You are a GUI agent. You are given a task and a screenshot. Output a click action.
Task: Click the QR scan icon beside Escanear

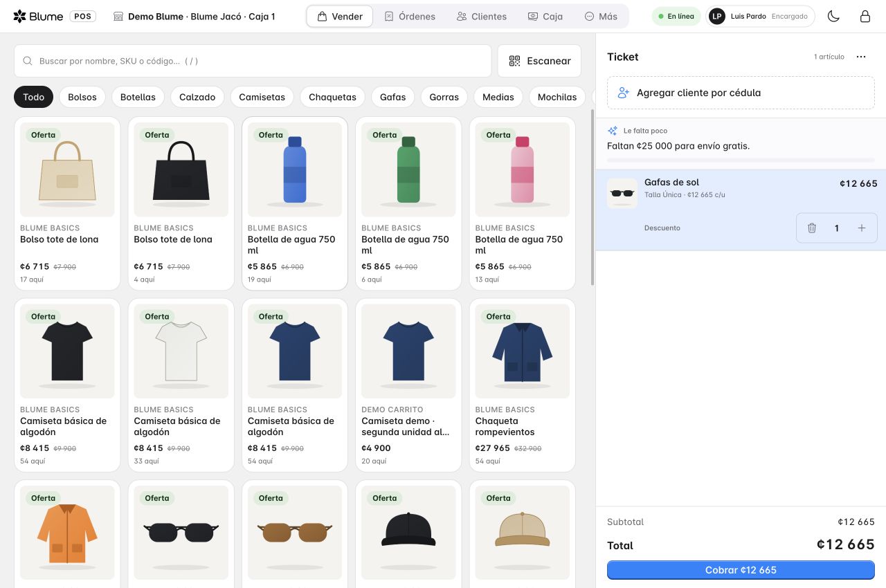tap(514, 61)
